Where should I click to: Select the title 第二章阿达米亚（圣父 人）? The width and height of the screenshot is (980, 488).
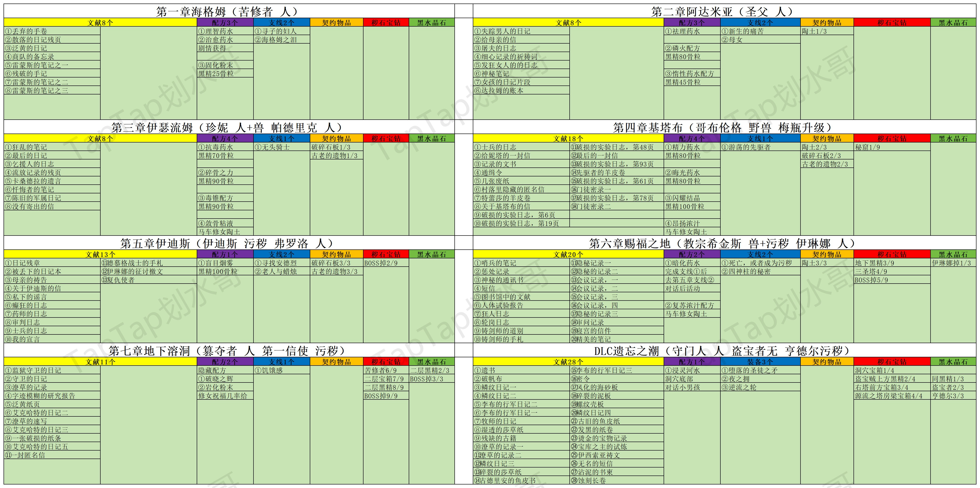coord(724,11)
